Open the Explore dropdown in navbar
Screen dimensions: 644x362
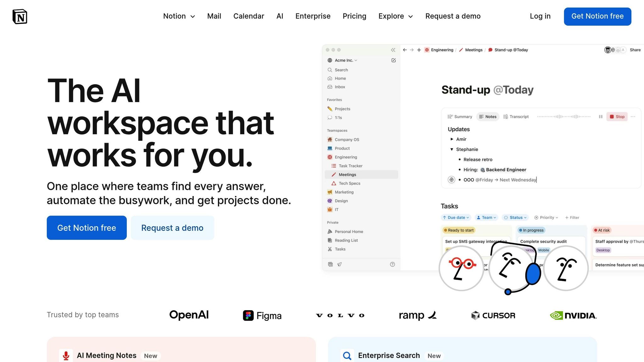(396, 16)
